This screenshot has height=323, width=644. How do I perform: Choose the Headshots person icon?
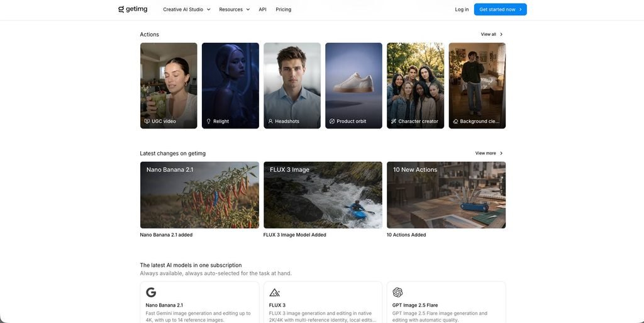[x=270, y=122]
